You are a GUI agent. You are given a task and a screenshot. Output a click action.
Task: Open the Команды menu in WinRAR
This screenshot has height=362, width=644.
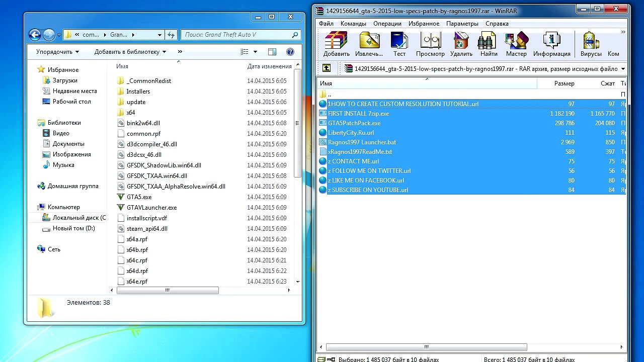click(x=353, y=24)
